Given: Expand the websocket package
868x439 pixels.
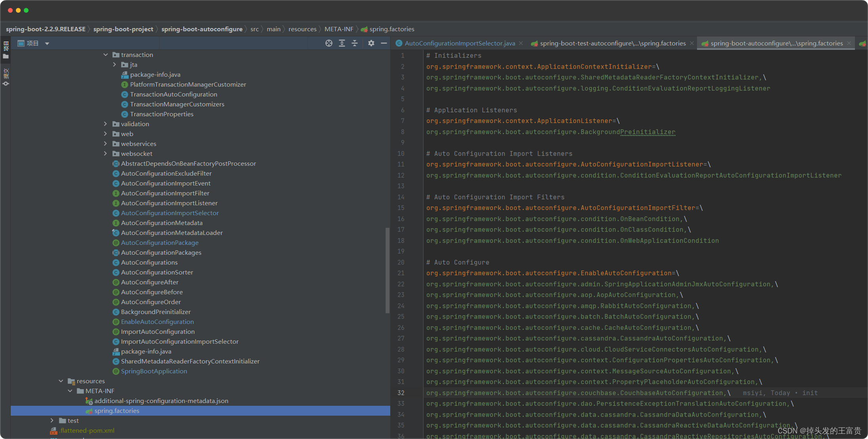Looking at the screenshot, I should (x=106, y=153).
